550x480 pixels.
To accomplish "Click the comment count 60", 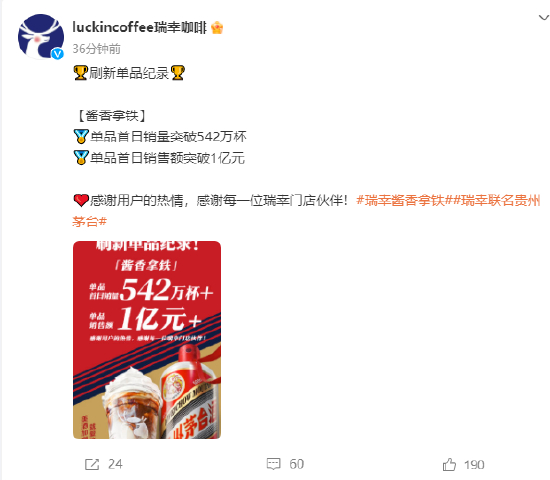I will 296,464.
